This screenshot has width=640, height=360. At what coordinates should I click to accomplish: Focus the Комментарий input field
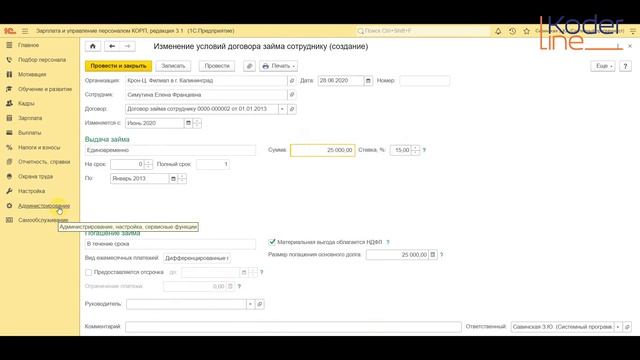click(x=293, y=327)
